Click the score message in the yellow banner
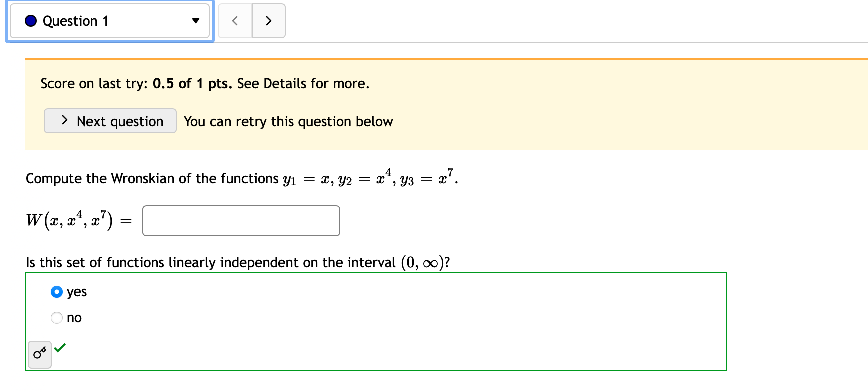The width and height of the screenshot is (868, 392). point(205,83)
